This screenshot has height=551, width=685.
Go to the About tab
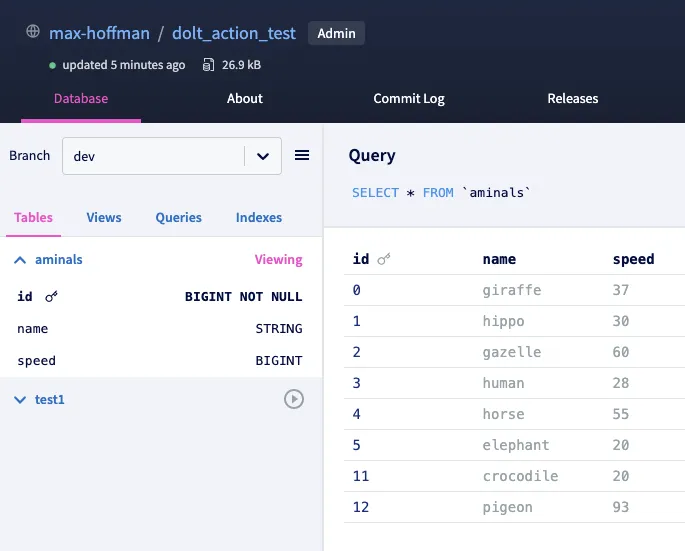click(x=244, y=98)
